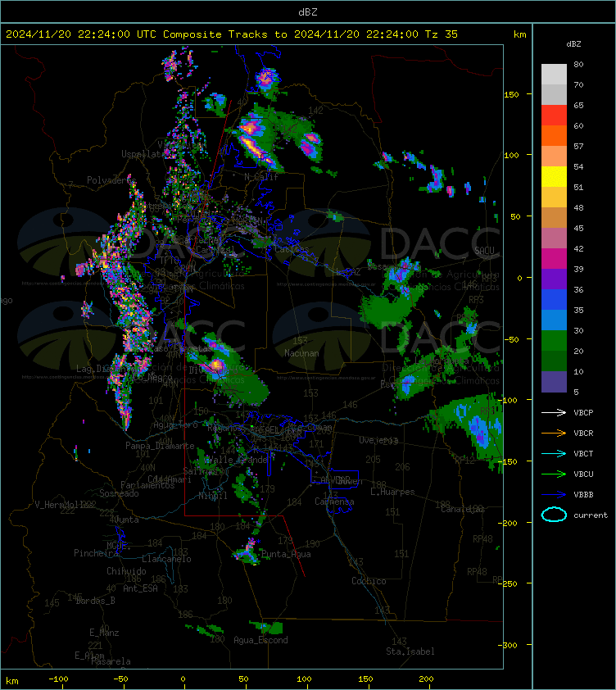Select the sky blue swatch between 35 and 30
Screen dimensions: 616x690
tap(554, 320)
